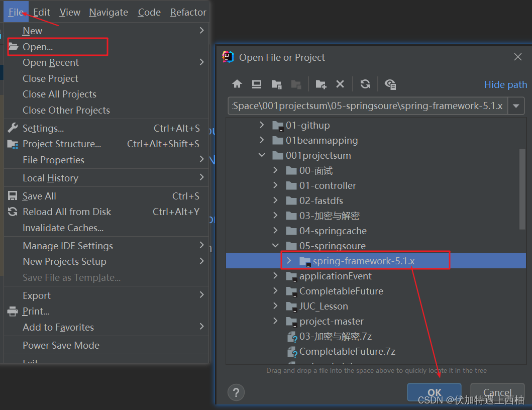Refresh the file tree in dialog

pyautogui.click(x=365, y=84)
